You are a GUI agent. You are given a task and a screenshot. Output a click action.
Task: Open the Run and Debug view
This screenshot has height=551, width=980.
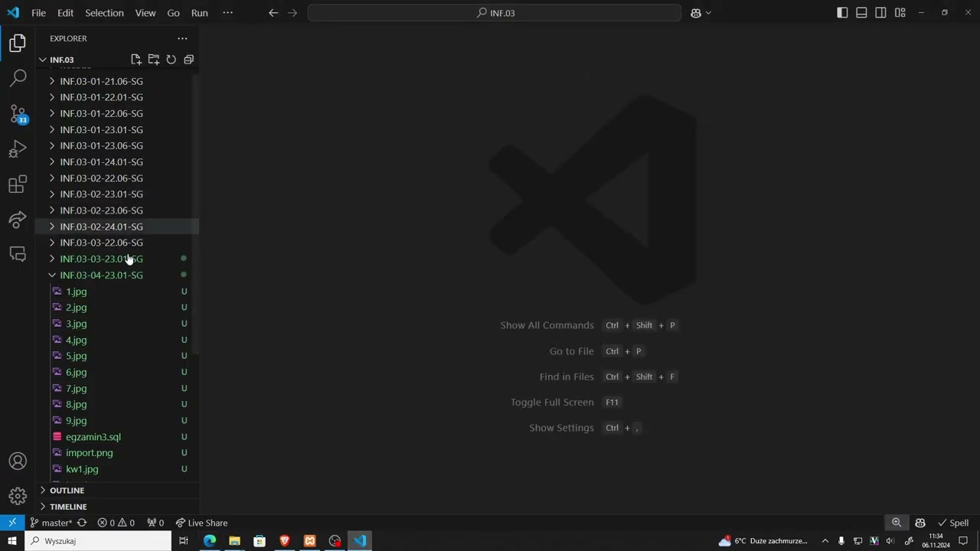tap(18, 149)
